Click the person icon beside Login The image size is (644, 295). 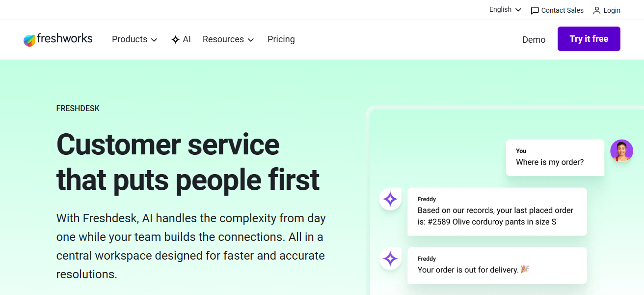[596, 10]
